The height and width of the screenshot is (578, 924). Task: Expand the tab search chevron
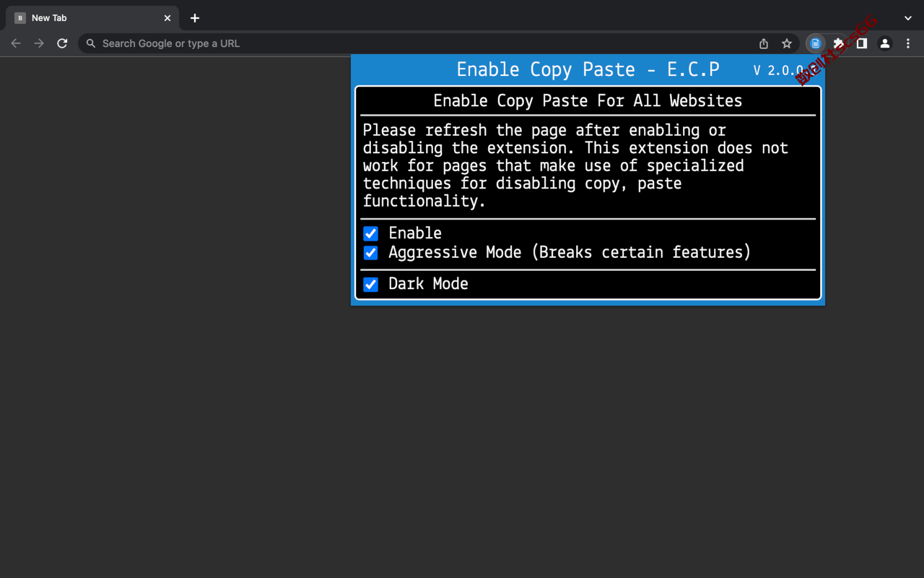(x=907, y=18)
